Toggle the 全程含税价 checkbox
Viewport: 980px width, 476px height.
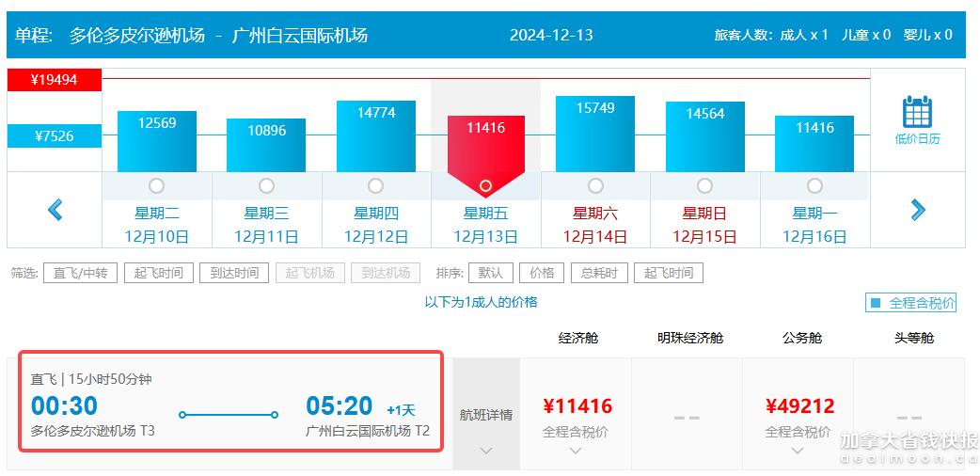pyautogui.click(x=876, y=303)
